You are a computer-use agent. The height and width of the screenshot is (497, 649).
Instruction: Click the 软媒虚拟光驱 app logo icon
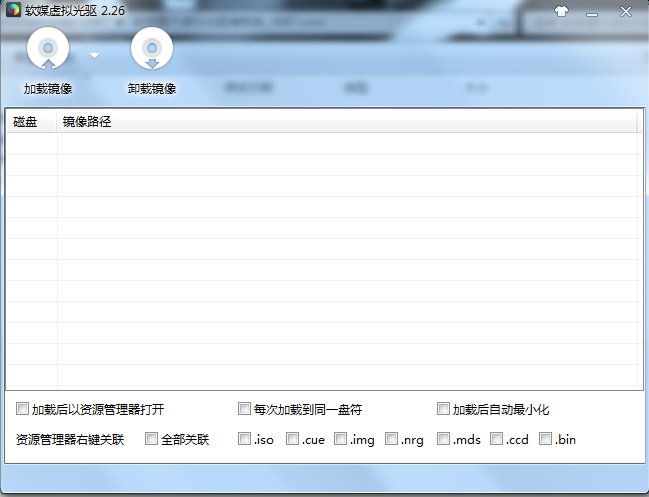13,10
